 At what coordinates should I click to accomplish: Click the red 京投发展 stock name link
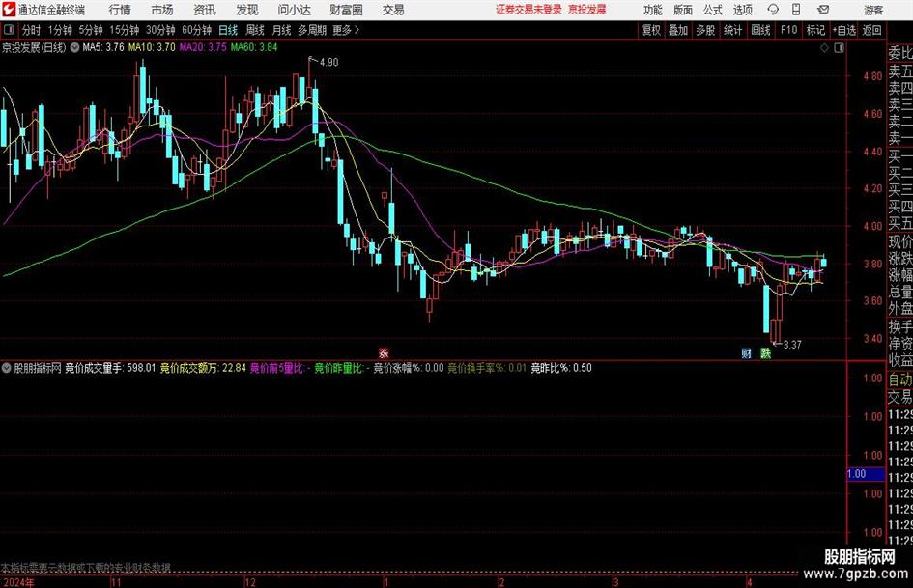[x=587, y=10]
